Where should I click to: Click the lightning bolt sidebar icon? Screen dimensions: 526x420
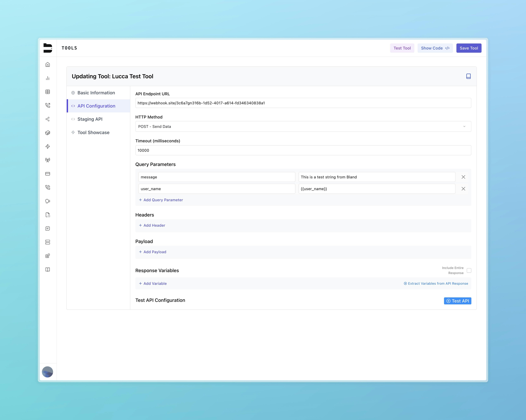coord(48,146)
